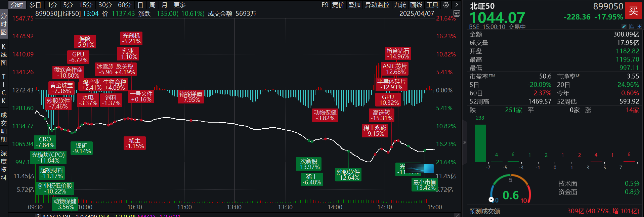Toggle the 九转 indicator

pyautogui.click(x=400, y=5)
